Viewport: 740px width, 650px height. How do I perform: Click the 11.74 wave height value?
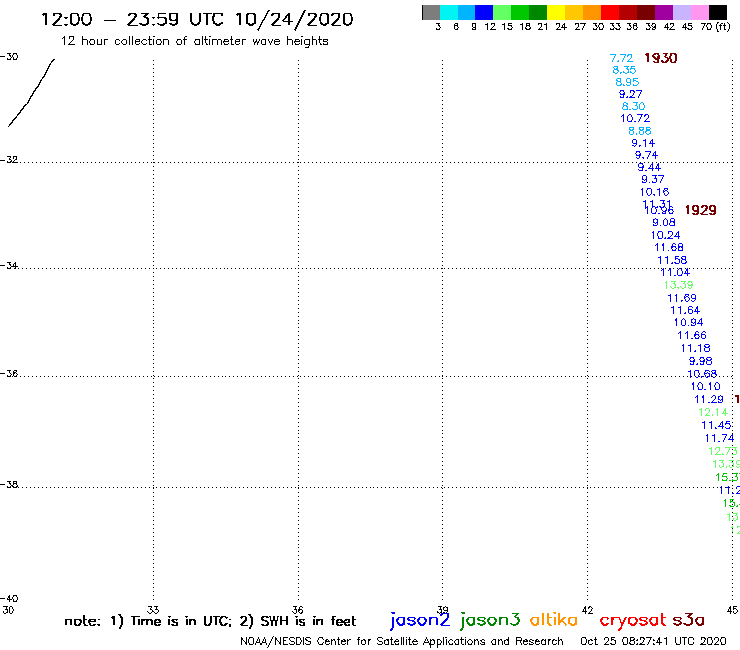click(720, 438)
